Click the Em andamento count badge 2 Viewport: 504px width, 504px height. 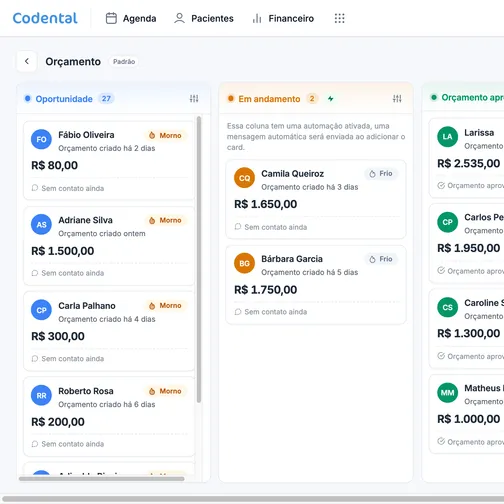pyautogui.click(x=312, y=99)
